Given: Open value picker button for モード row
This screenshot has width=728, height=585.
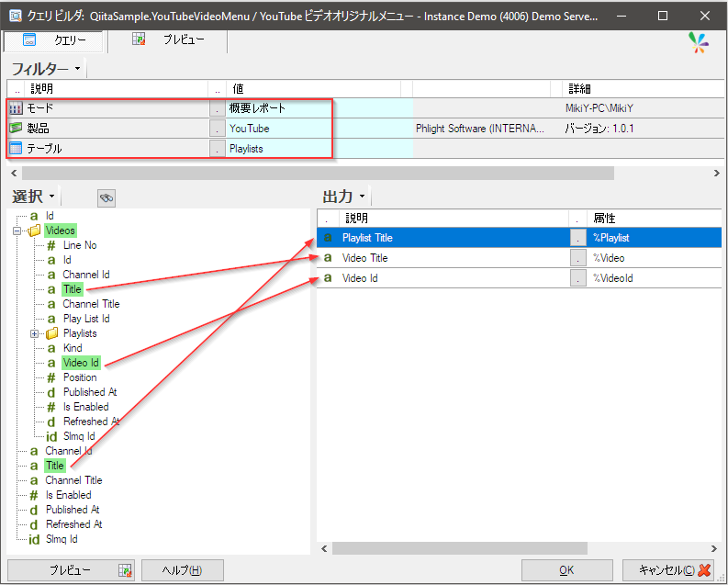Looking at the screenshot, I should coord(217,108).
